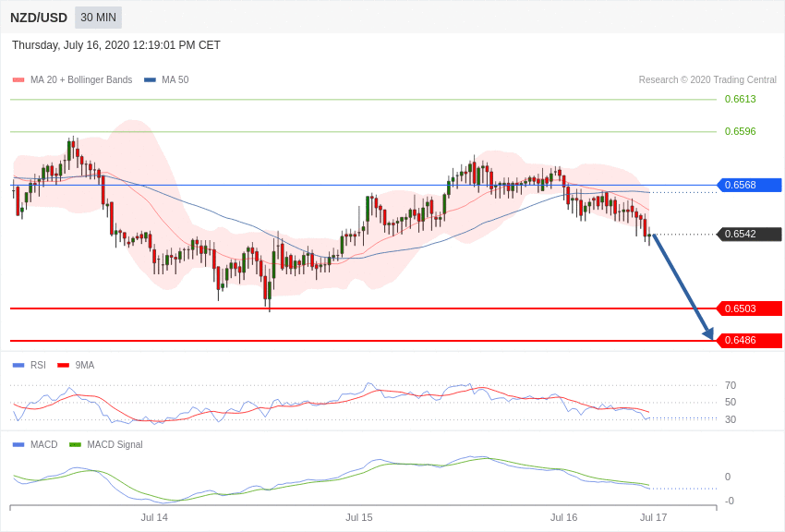Click the red 0.6503 support price tag
The image size is (785, 532).
click(x=750, y=308)
